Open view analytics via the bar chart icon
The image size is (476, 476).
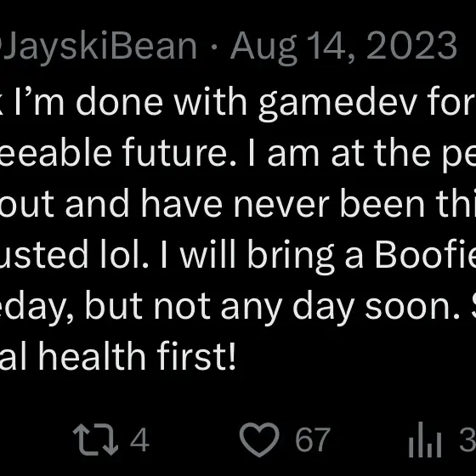425,439
